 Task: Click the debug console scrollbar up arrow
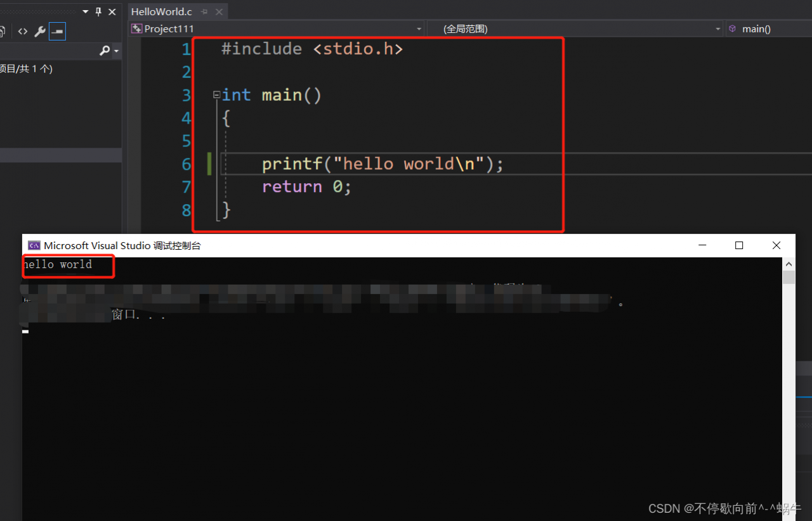point(789,264)
